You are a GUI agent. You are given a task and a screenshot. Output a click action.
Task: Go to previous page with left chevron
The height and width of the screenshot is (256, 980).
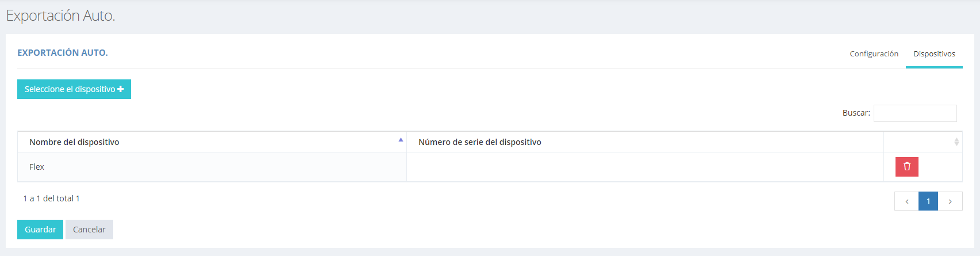pyautogui.click(x=906, y=201)
